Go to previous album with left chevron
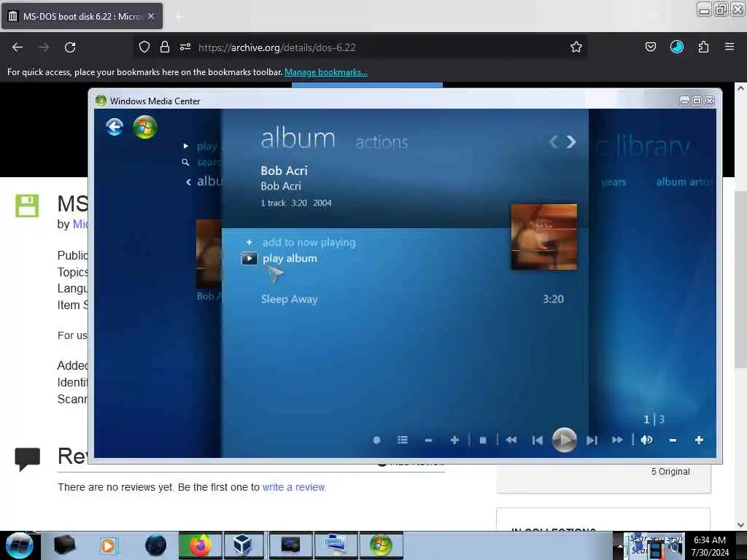 pyautogui.click(x=553, y=142)
